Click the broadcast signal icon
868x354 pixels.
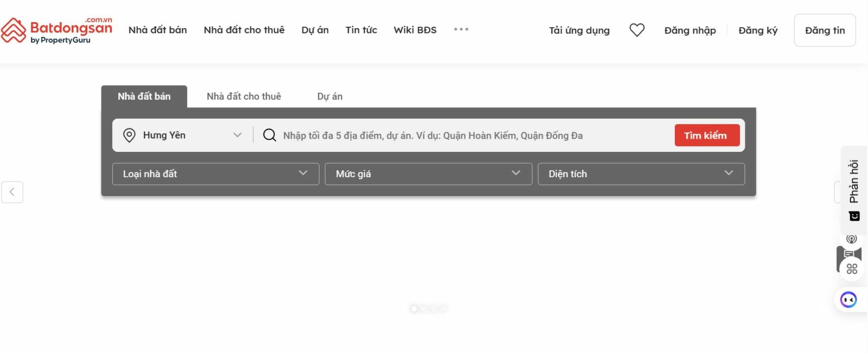click(x=852, y=239)
